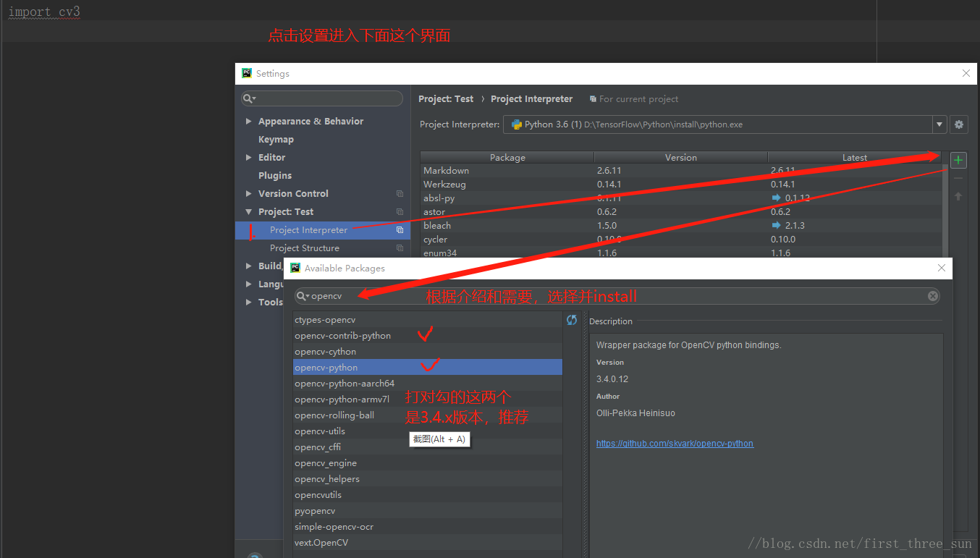This screenshot has height=558, width=980.
Task: Click the Project: Test breadcrumb
Action: [x=446, y=99]
